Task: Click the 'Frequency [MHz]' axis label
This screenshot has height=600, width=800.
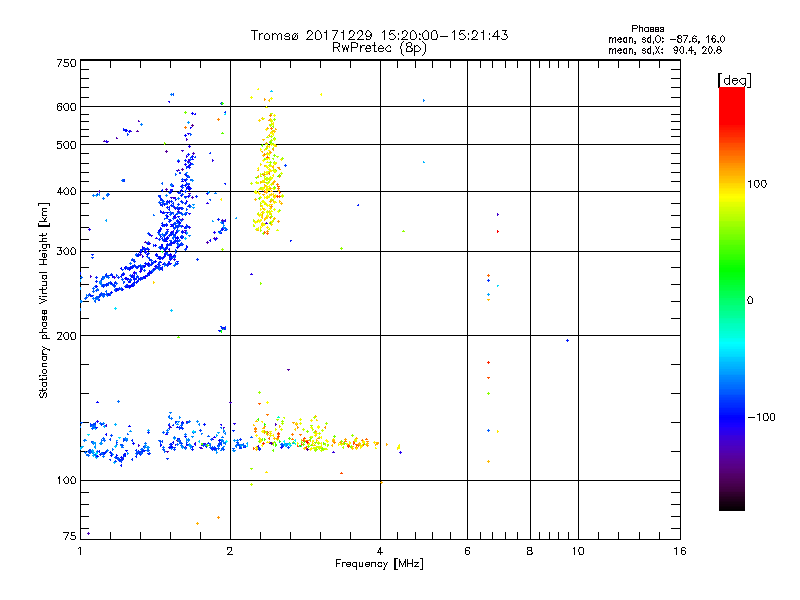Action: 379,564
